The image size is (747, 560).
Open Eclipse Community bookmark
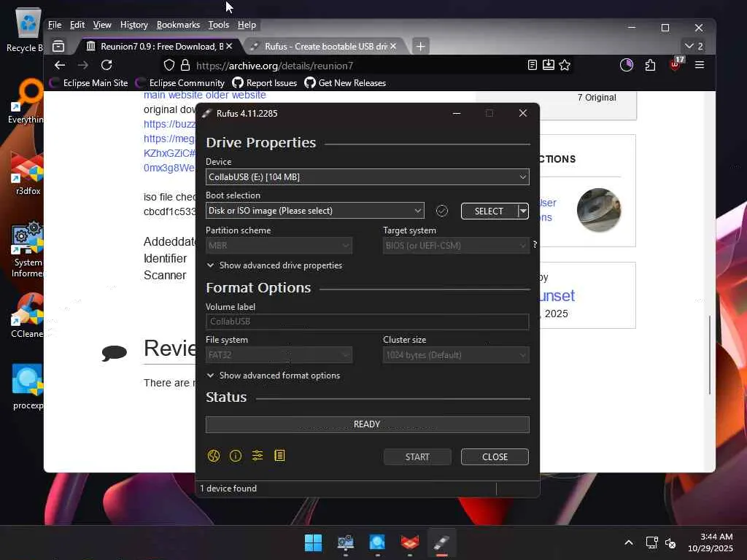180,83
